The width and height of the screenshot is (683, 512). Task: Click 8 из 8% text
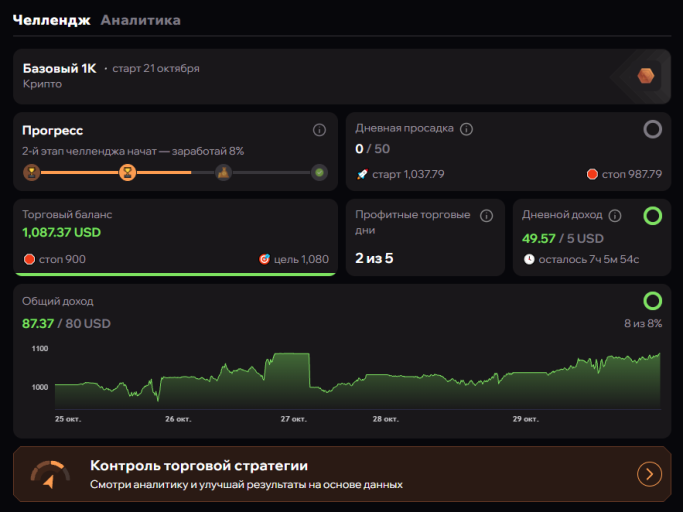coord(643,323)
